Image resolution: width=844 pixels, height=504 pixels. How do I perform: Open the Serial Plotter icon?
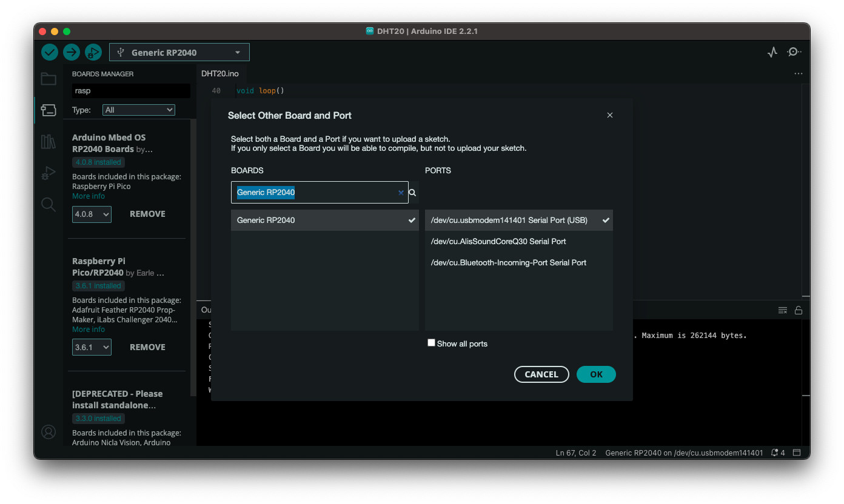(x=772, y=52)
